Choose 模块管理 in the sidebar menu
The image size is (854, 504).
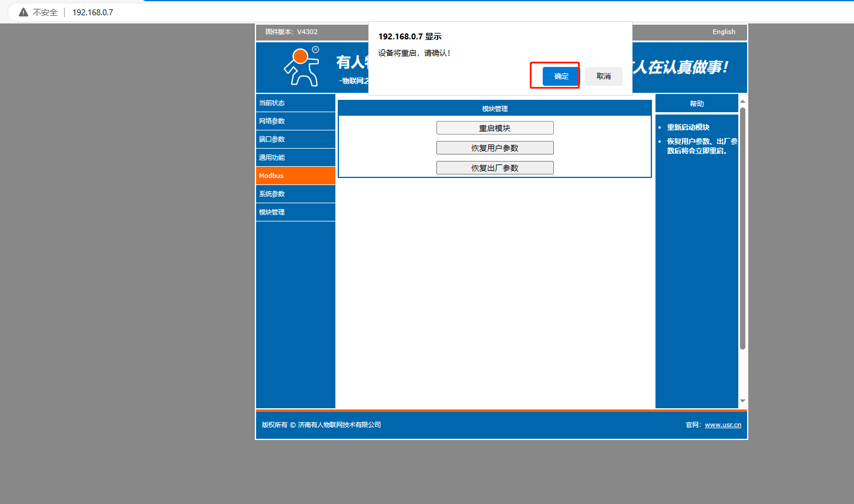[295, 212]
